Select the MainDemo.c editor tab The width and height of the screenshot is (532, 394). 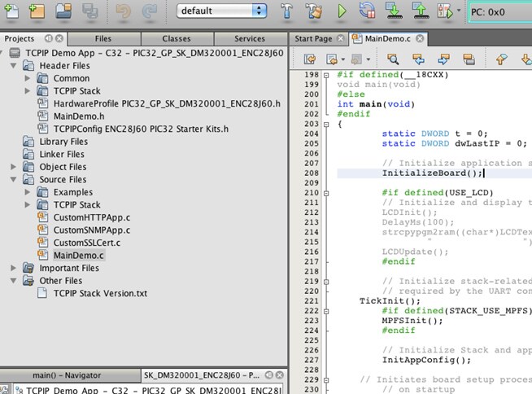click(x=387, y=39)
